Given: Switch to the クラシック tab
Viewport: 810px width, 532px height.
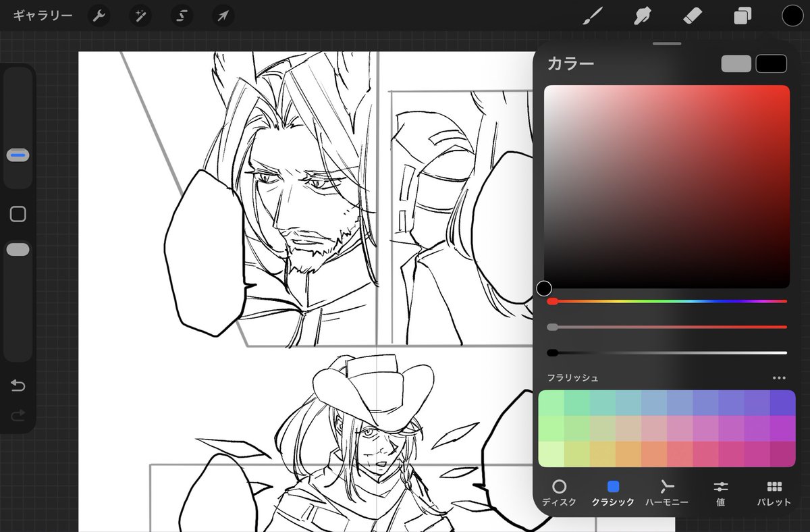Looking at the screenshot, I should coord(613,494).
